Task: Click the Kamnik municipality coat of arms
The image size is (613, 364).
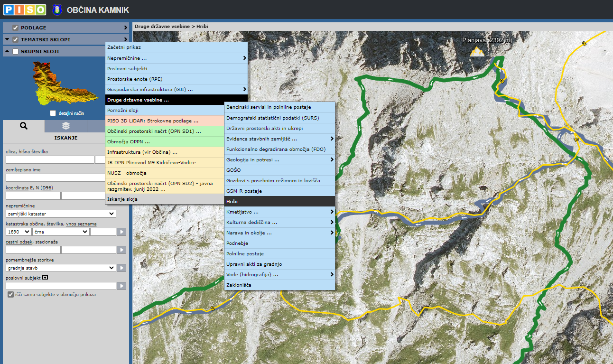Action: (58, 9)
